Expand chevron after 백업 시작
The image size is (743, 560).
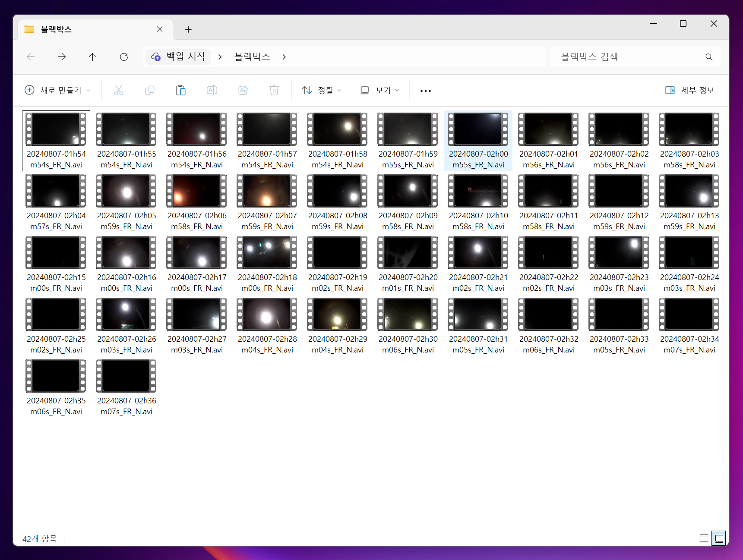(x=220, y=57)
